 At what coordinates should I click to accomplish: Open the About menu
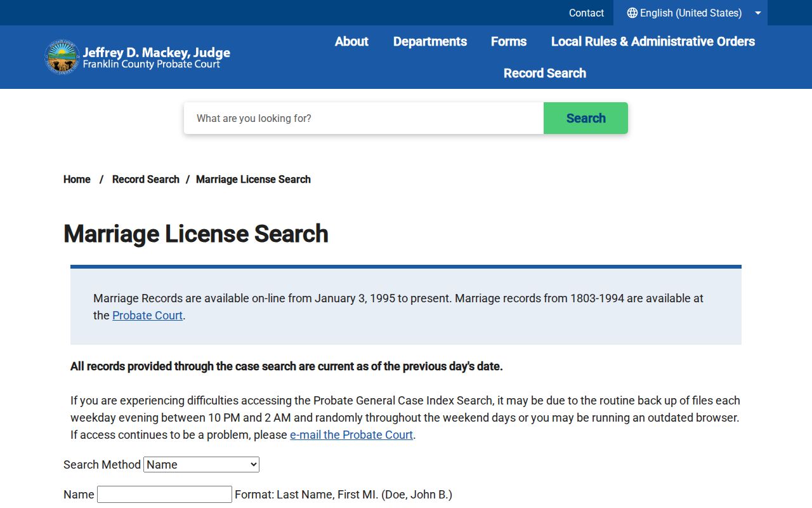351,41
